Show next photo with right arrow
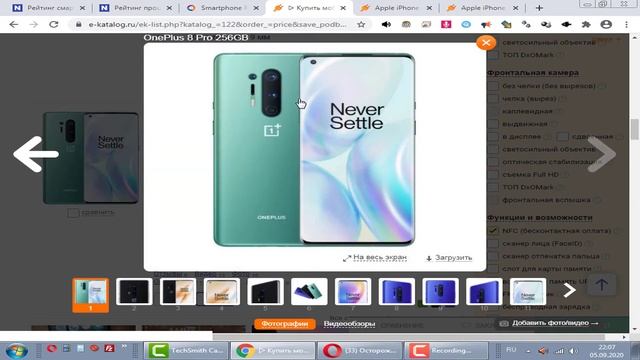This screenshot has height=360, width=640. (x=601, y=154)
